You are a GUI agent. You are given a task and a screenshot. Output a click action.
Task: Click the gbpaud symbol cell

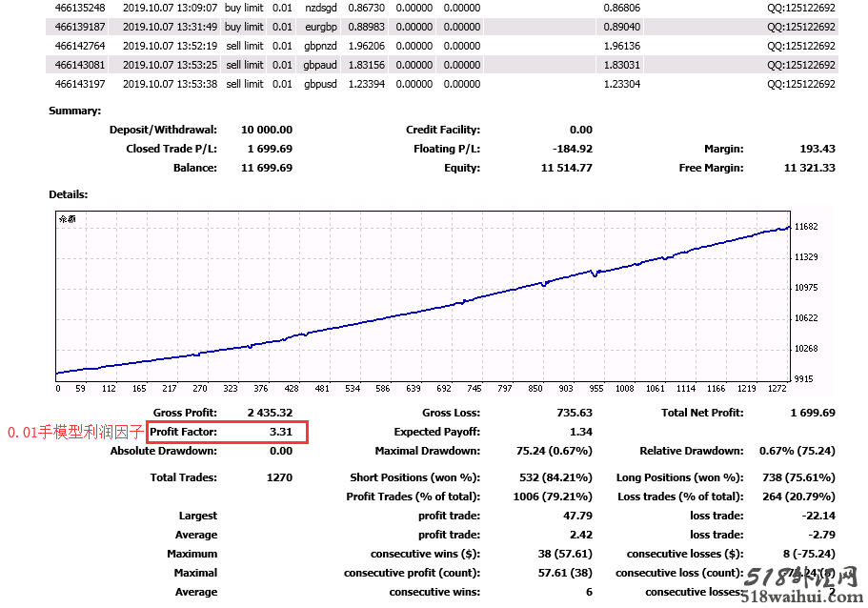point(320,65)
